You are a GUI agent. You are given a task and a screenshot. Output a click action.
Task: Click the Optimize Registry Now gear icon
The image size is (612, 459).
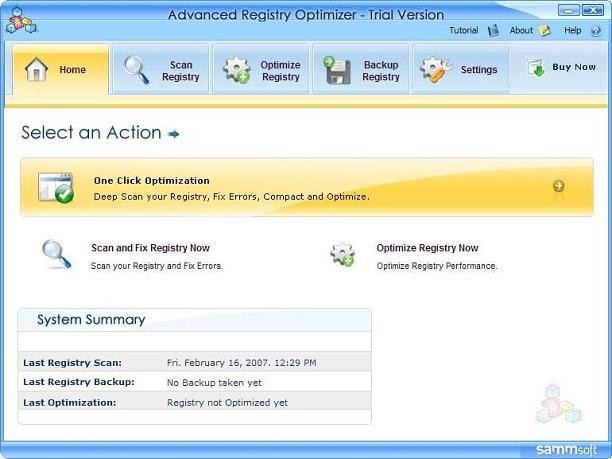[342, 254]
